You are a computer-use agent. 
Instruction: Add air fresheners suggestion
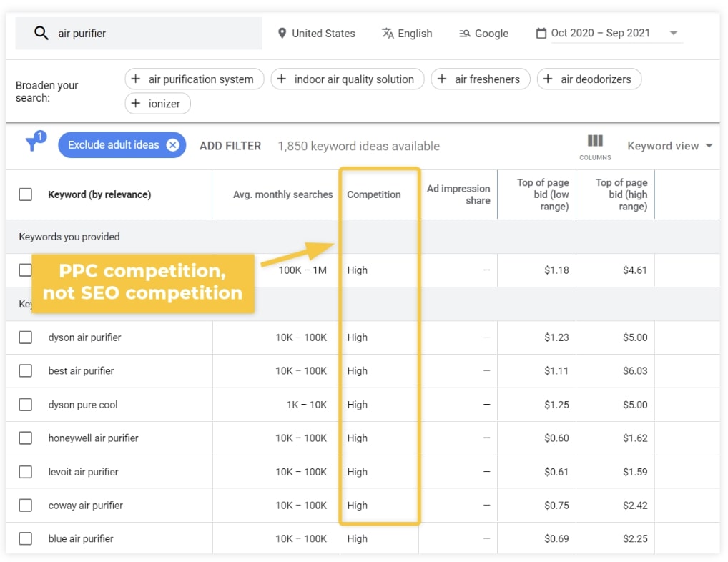point(480,79)
